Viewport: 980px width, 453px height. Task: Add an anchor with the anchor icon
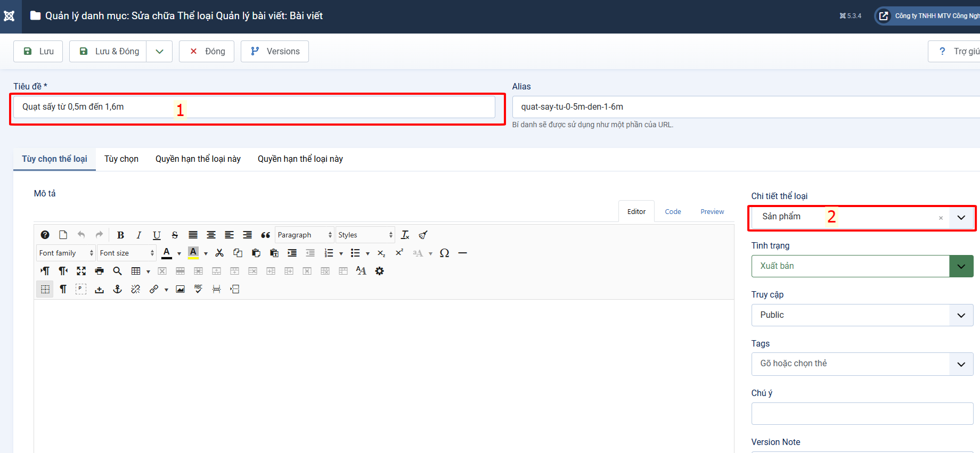(118, 289)
